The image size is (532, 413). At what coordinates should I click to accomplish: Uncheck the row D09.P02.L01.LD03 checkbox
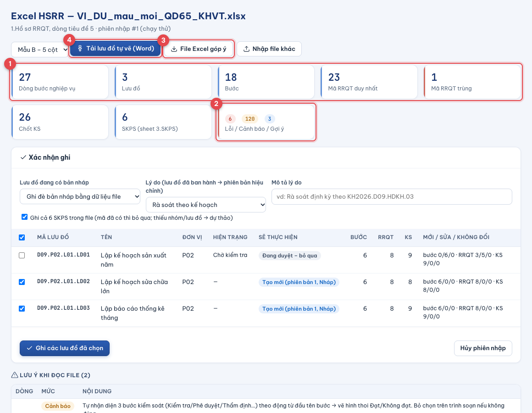tap(22, 308)
